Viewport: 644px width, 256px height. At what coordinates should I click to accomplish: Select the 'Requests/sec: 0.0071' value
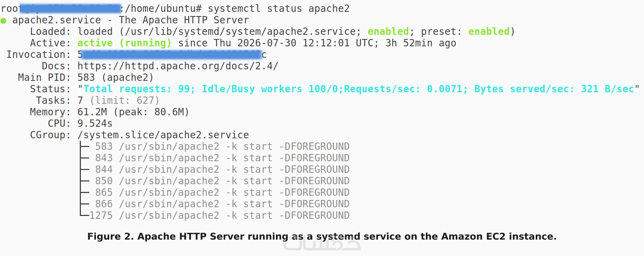(x=403, y=89)
